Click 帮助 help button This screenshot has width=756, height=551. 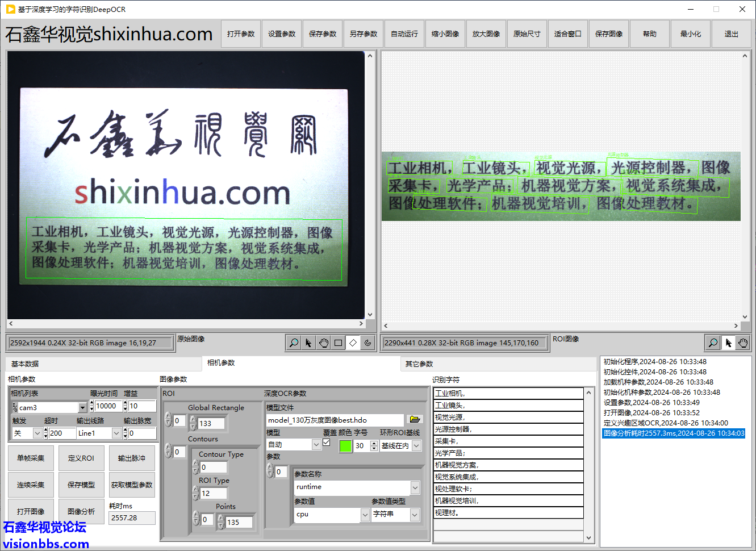(650, 34)
